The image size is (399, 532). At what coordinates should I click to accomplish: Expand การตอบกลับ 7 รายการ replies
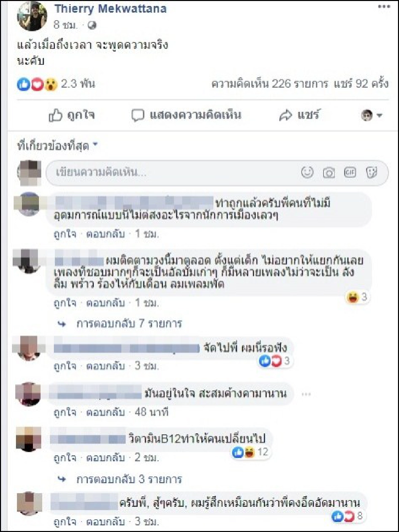click(x=129, y=323)
